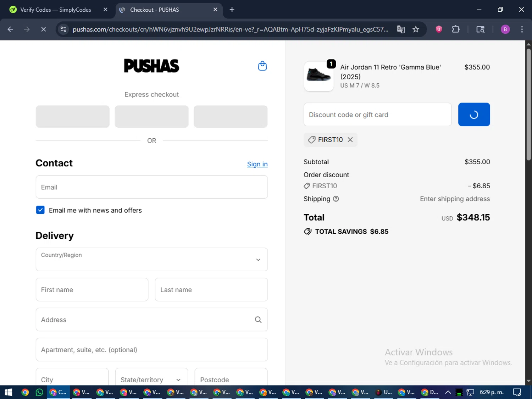Click the Subtotal $355.00 value
This screenshot has height=399, width=532.
coord(477,162)
